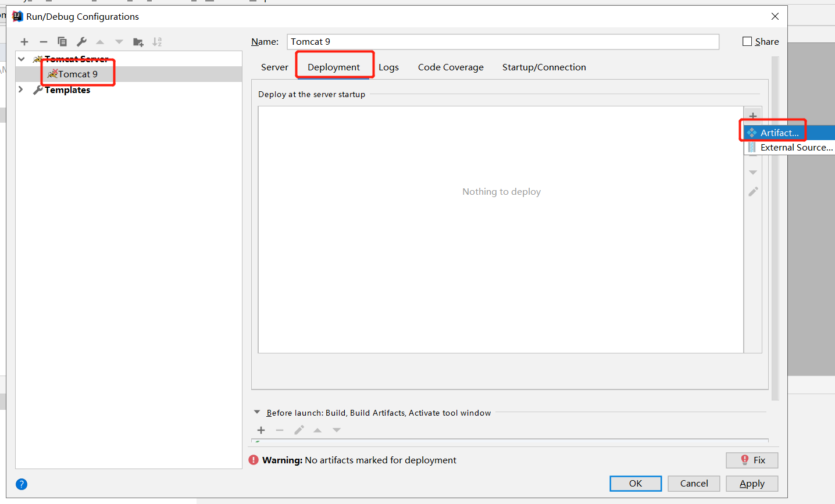Image resolution: width=835 pixels, height=504 pixels.
Task: Click the 'Deploy at the server startup' label
Action: pos(312,94)
